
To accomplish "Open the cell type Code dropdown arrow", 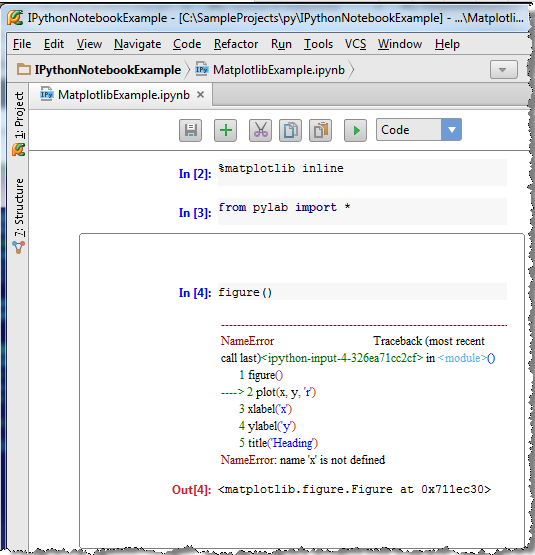I will click(x=451, y=130).
